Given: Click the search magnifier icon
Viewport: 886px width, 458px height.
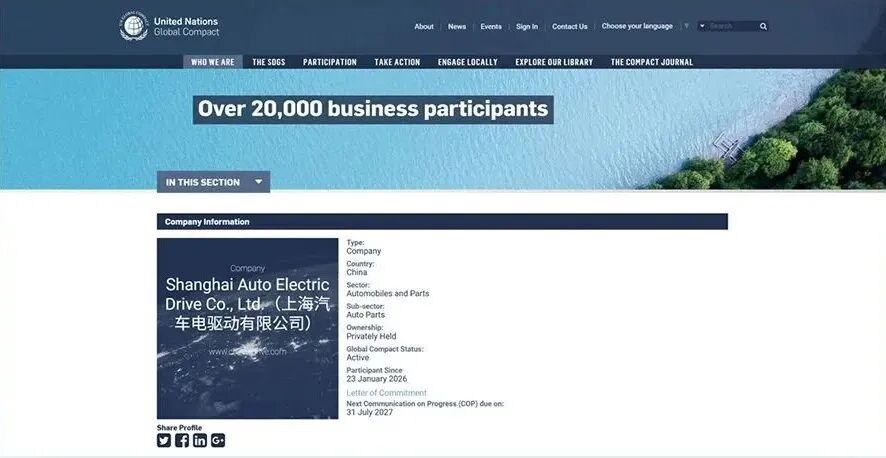Looking at the screenshot, I should click(x=763, y=27).
